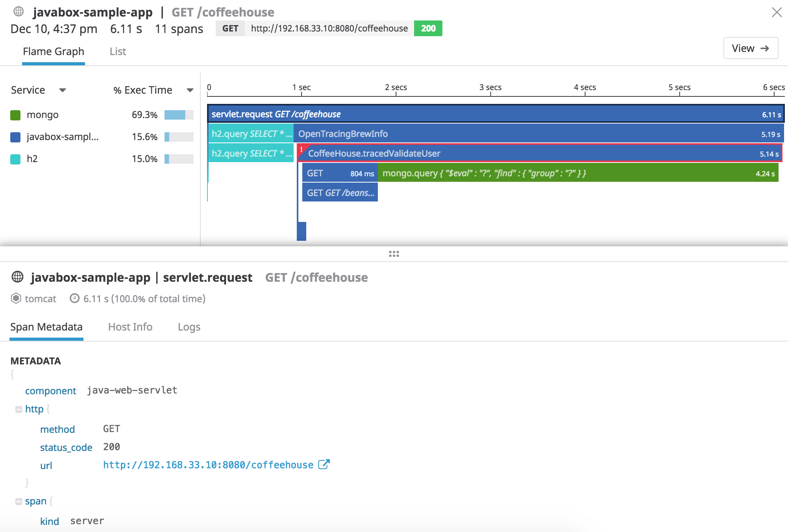Click the clock icon beside total time
This screenshot has height=532, width=788.
point(75,299)
